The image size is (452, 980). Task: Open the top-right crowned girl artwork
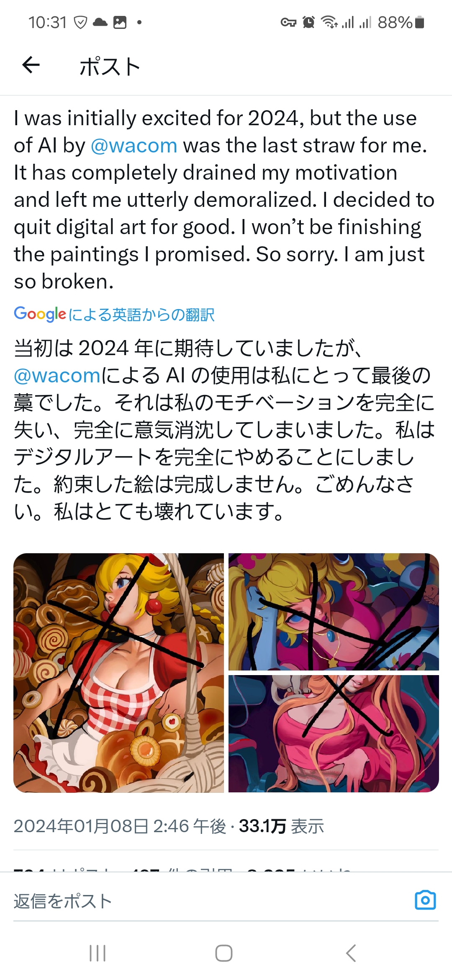click(x=334, y=612)
